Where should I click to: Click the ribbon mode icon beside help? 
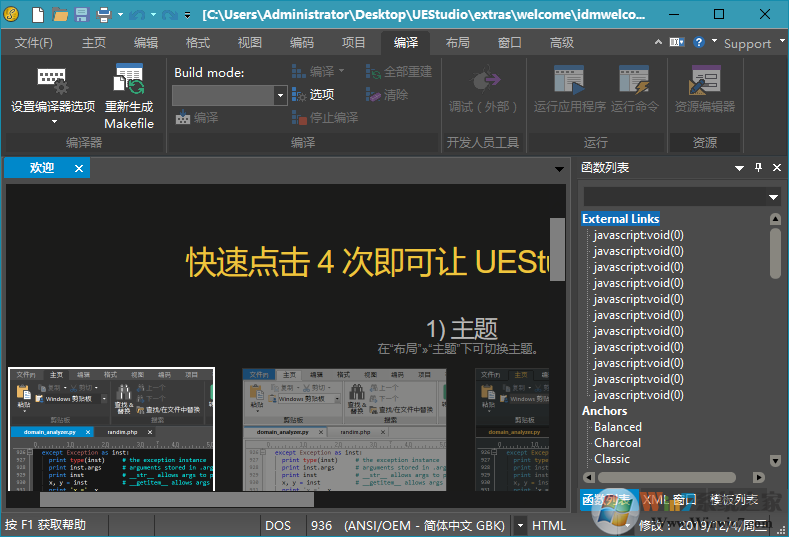(x=677, y=42)
